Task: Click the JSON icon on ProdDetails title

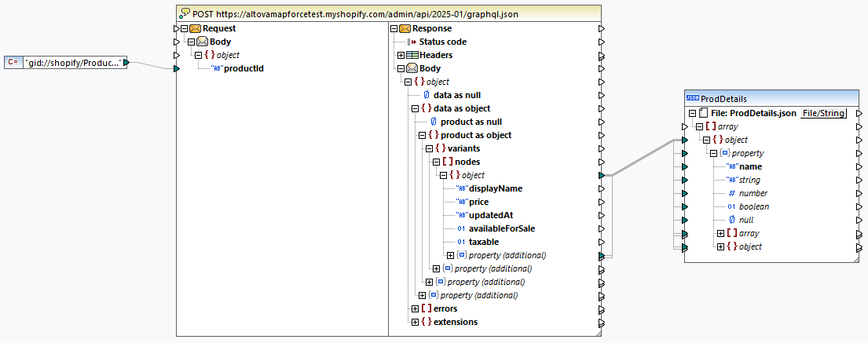Action: 693,99
